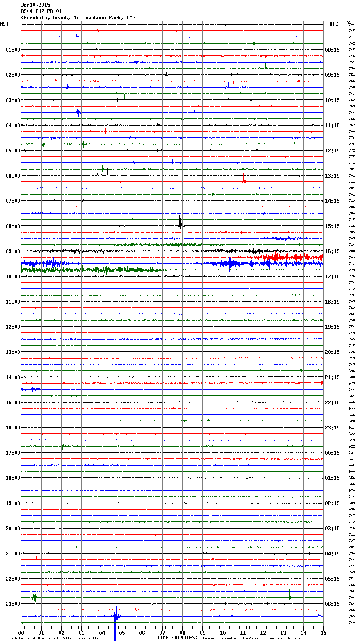This screenshot has height=644, width=357.
Task: Click the "14:00" MST hour label
Action: [x=13, y=377]
